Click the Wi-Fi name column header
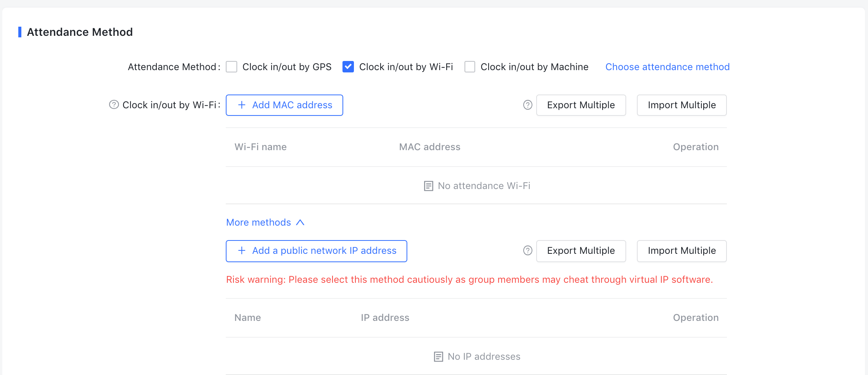 pos(260,147)
